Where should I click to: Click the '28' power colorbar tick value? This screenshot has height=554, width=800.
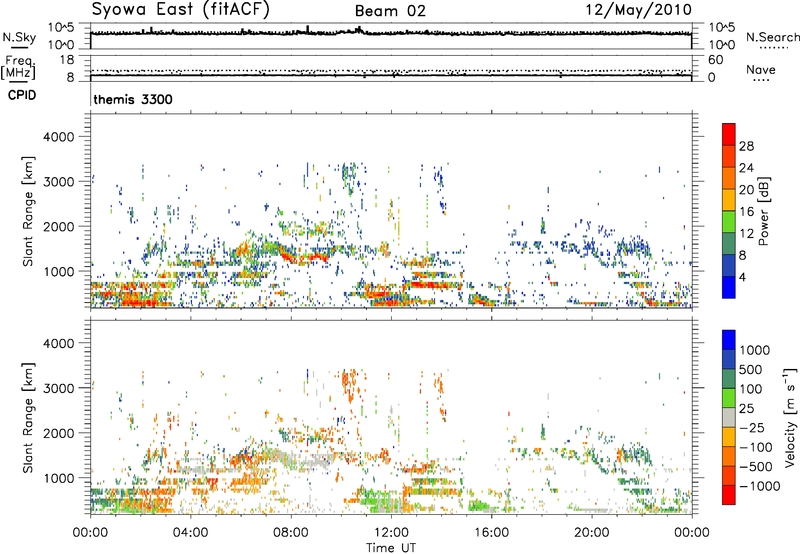click(746, 146)
